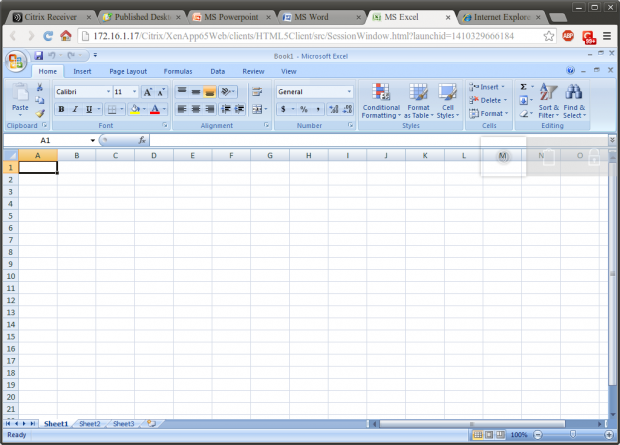
Task: Toggle Bold formatting
Action: coord(61,110)
